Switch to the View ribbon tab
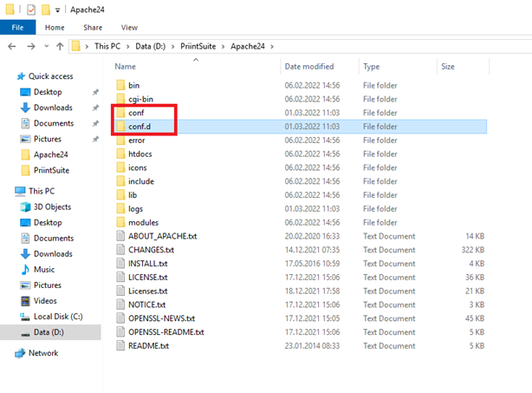This screenshot has height=393, width=532. pyautogui.click(x=129, y=28)
